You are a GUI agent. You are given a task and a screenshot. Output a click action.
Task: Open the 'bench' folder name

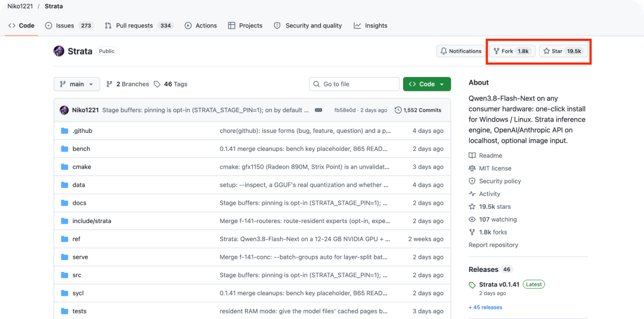pos(81,148)
